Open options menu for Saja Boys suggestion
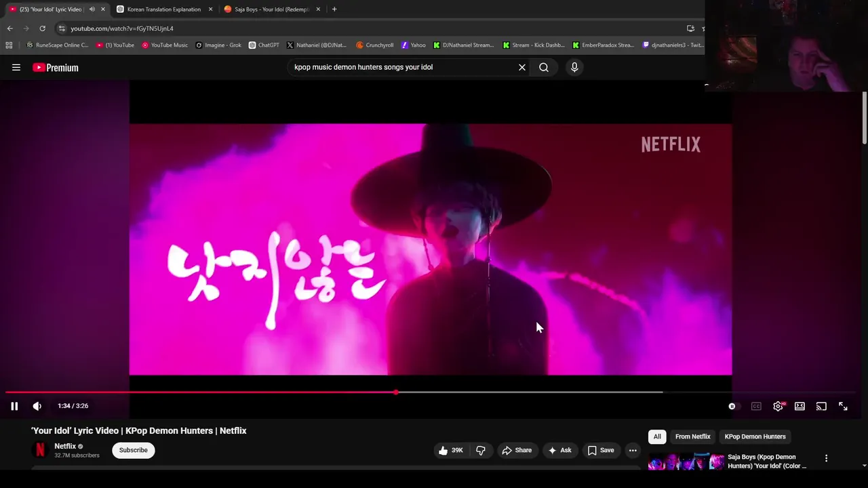This screenshot has width=868, height=488. (826, 459)
